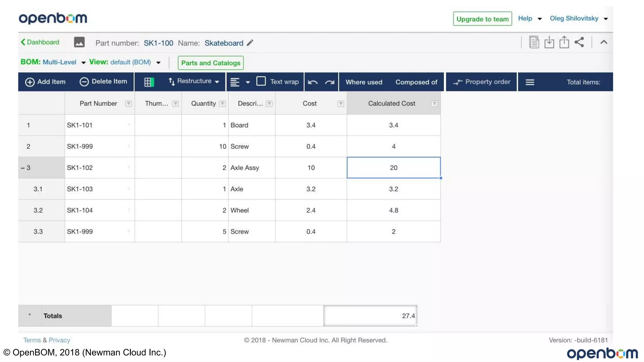The image size is (644, 362).
Task: Click the Wheel description cell
Action: (x=252, y=210)
